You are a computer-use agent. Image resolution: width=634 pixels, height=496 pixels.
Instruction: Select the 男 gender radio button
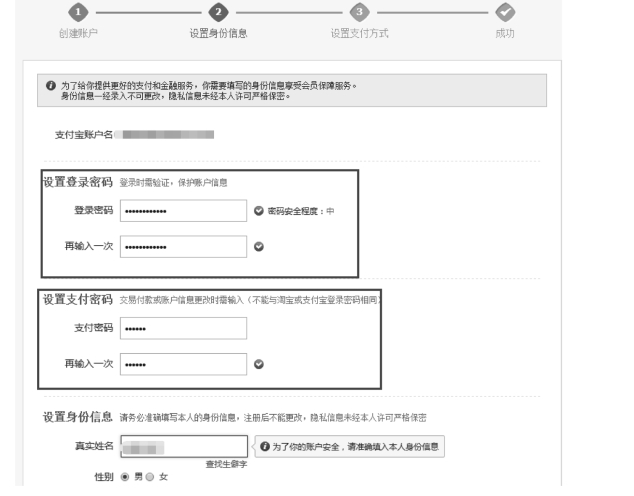coord(125,477)
